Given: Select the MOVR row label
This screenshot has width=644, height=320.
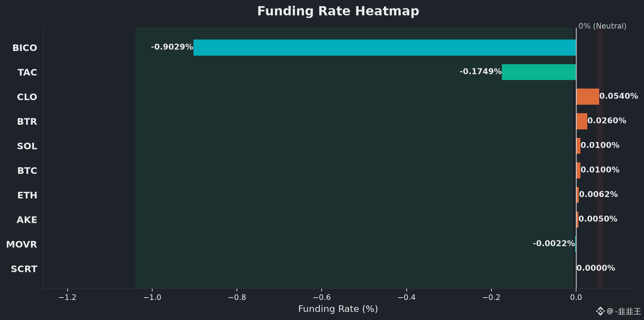Looking at the screenshot, I should click(x=22, y=244).
